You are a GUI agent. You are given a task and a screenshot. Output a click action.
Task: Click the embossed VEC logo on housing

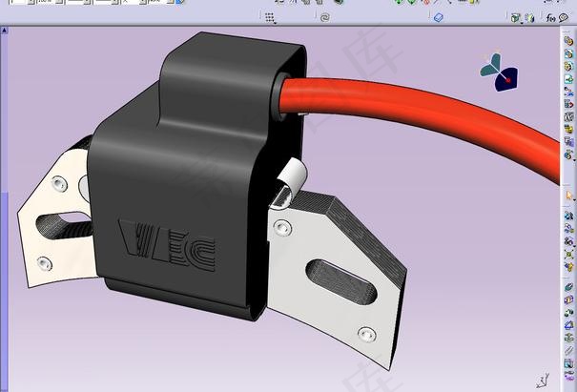pos(166,242)
